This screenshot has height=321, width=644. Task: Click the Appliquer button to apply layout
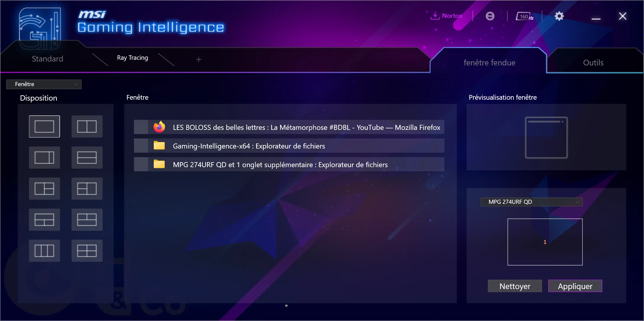coord(575,286)
